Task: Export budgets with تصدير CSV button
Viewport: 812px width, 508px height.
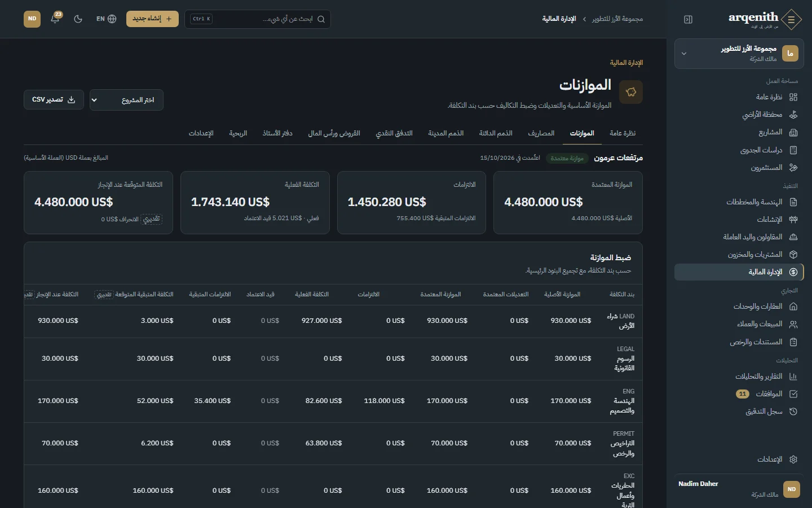Action: coord(54,99)
